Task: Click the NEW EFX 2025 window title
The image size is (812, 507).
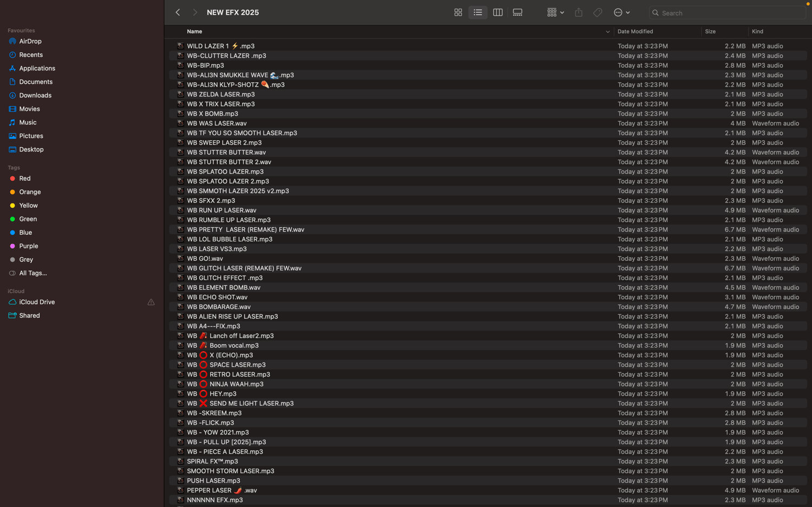Action: (233, 12)
